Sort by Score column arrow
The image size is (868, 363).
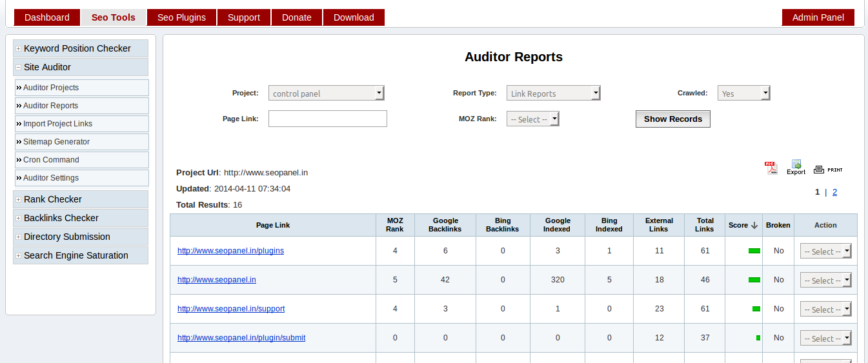pos(754,225)
